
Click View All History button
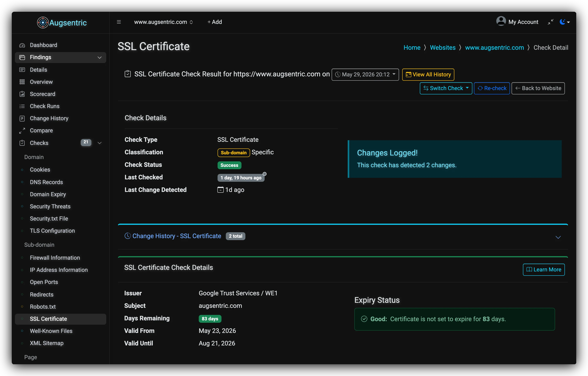coord(428,74)
